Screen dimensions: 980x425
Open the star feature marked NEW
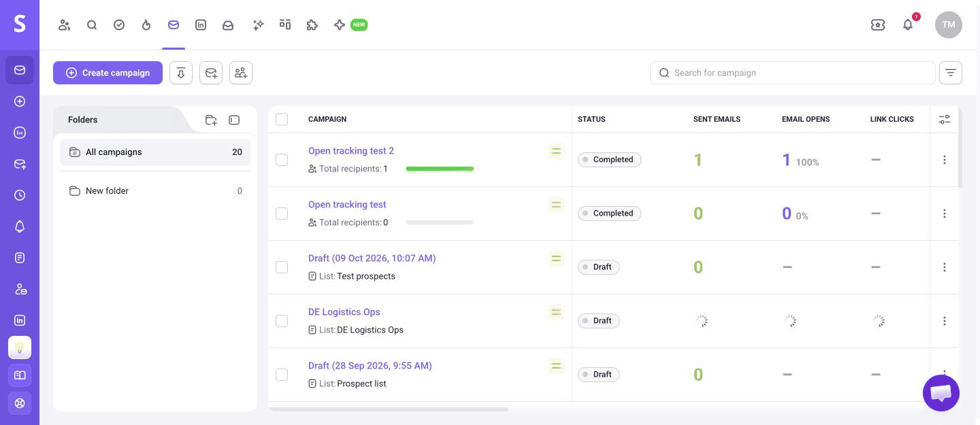coord(340,25)
